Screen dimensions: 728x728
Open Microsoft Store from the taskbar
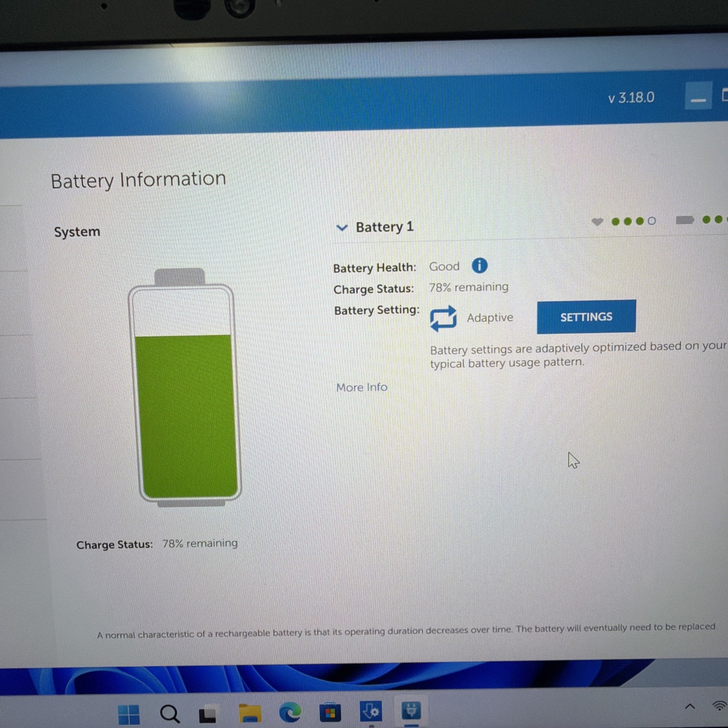[330, 712]
